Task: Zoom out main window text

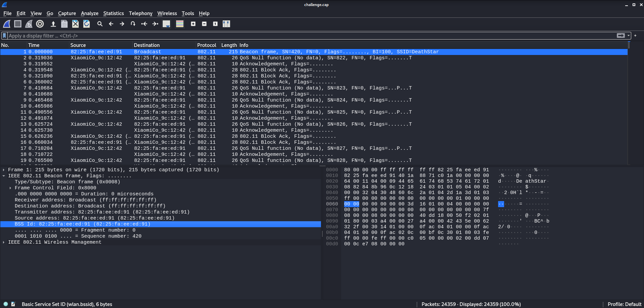Action: pyautogui.click(x=204, y=24)
